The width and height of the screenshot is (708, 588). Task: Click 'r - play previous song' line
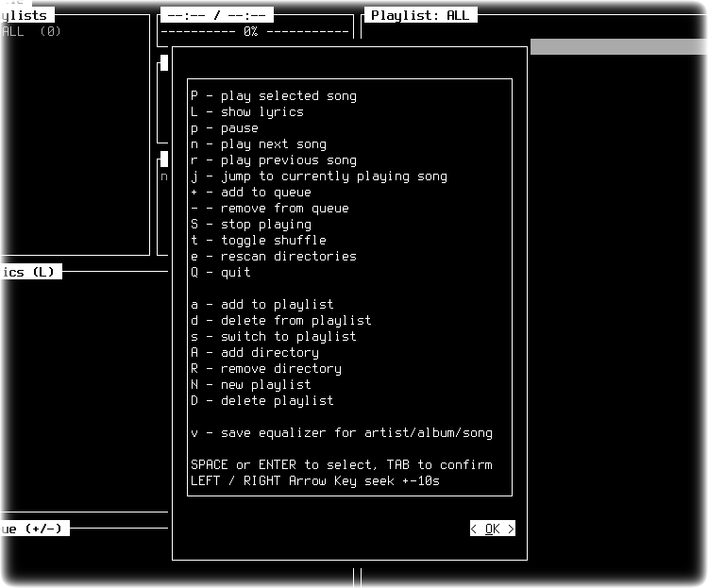pyautogui.click(x=274, y=160)
